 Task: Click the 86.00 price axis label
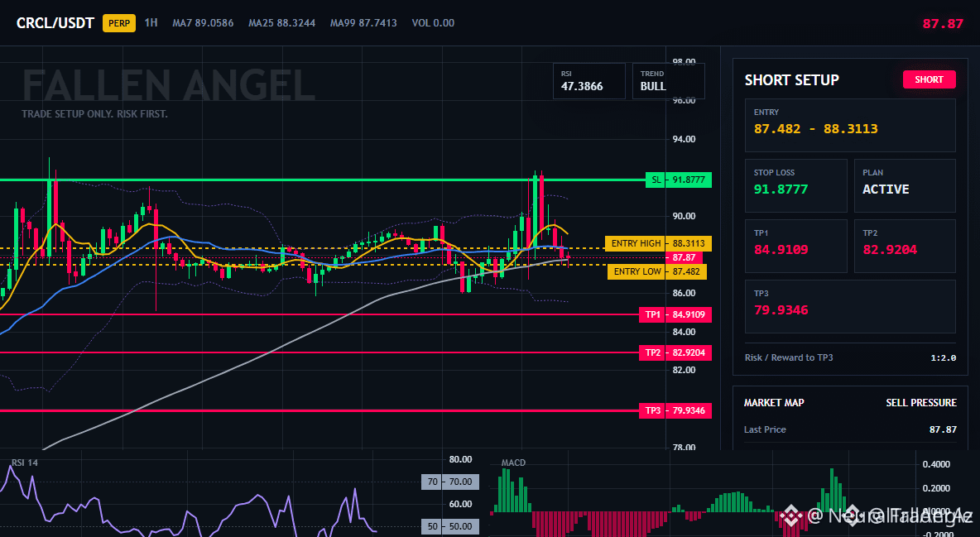click(x=684, y=293)
